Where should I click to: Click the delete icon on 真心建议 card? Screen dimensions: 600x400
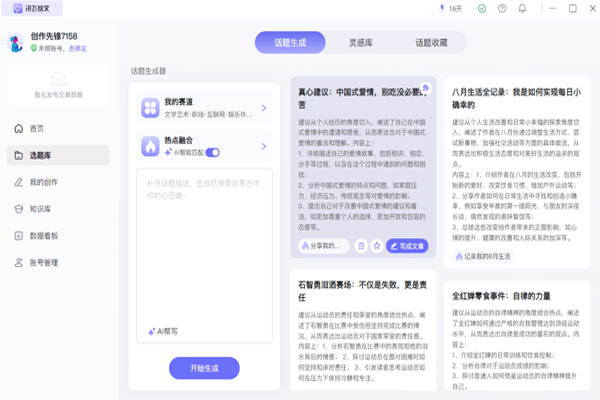click(360, 245)
